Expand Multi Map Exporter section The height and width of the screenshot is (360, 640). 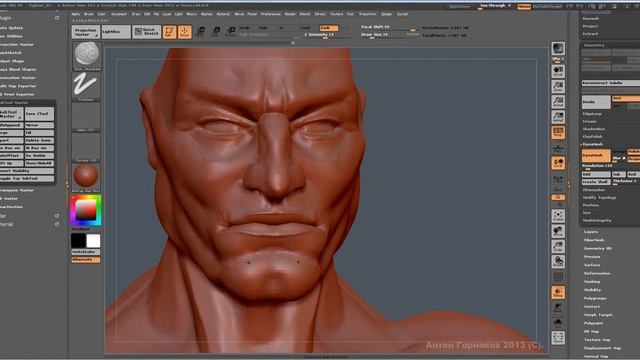[x=18, y=86]
